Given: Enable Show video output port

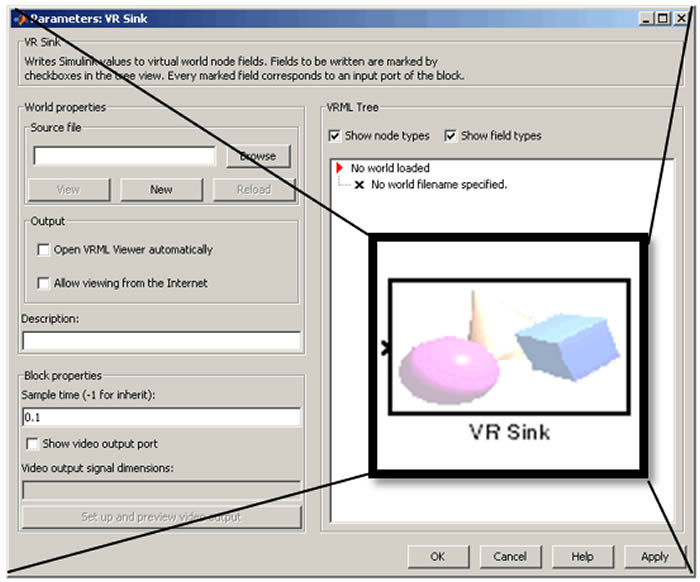Looking at the screenshot, I should click(x=33, y=444).
